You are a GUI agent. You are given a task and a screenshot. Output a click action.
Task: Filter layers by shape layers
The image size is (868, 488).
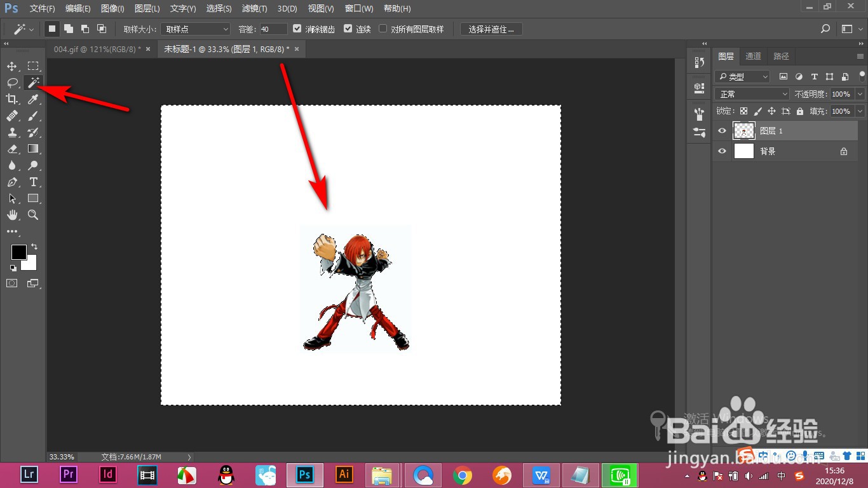click(x=829, y=76)
